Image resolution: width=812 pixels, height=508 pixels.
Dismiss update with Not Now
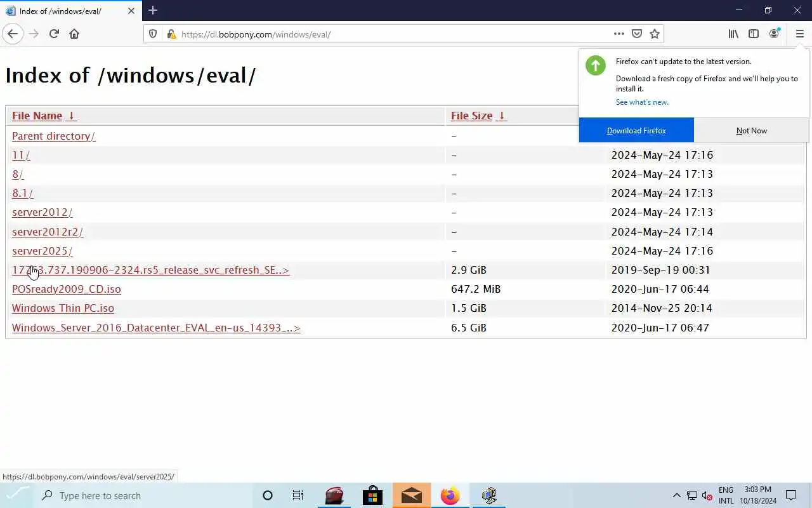[x=752, y=130]
